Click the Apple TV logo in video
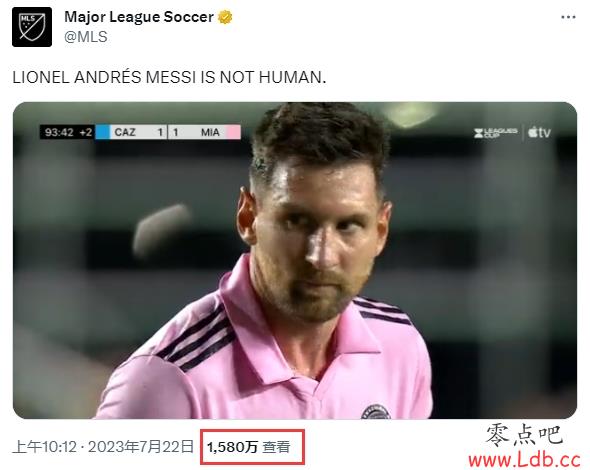 539,132
